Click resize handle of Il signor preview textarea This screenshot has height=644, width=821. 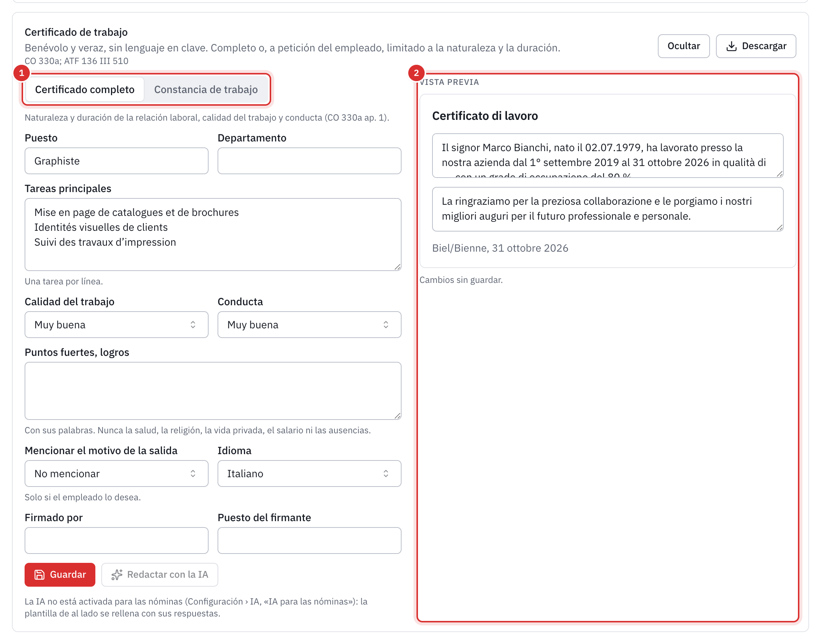[780, 174]
